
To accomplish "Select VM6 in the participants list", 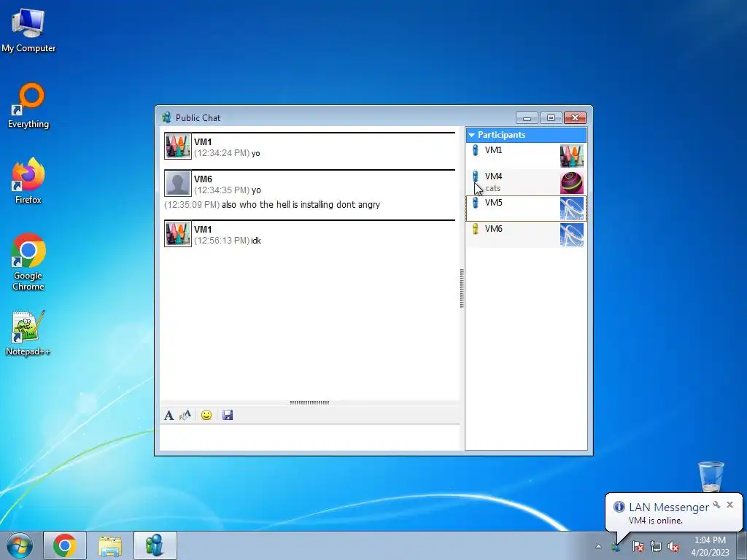I will tap(526, 235).
